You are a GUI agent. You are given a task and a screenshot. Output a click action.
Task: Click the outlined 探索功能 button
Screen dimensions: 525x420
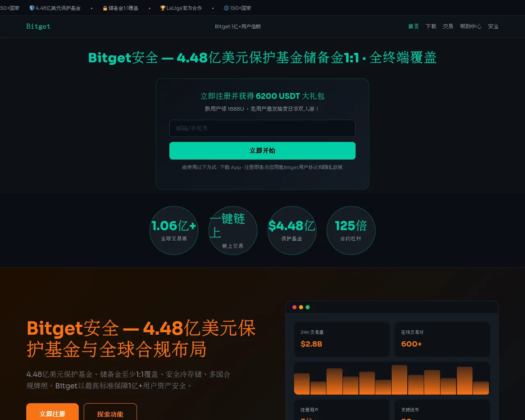[110, 412]
